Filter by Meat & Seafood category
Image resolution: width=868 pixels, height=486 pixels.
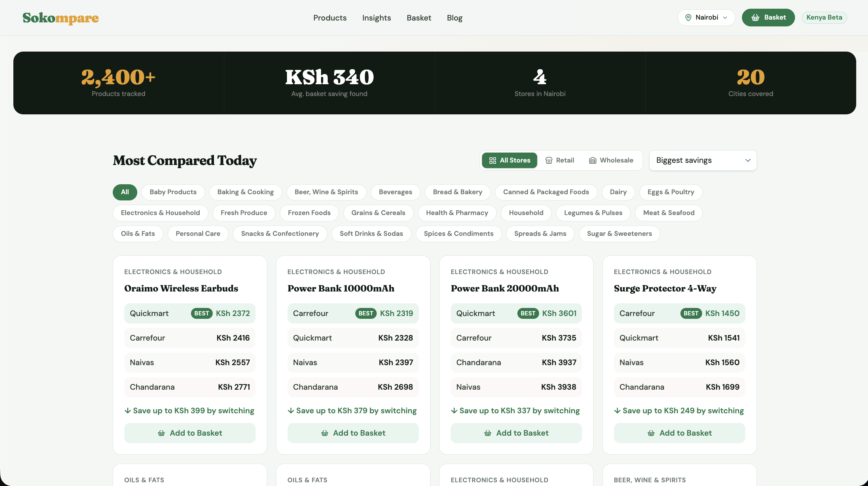point(669,213)
